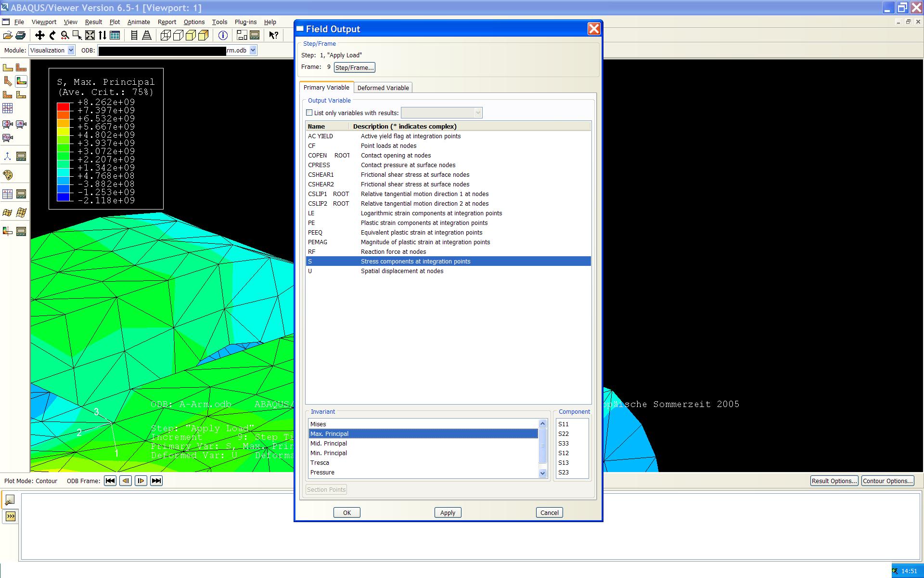The image size is (924, 578).
Task: Select the S11 component
Action: 572,424
